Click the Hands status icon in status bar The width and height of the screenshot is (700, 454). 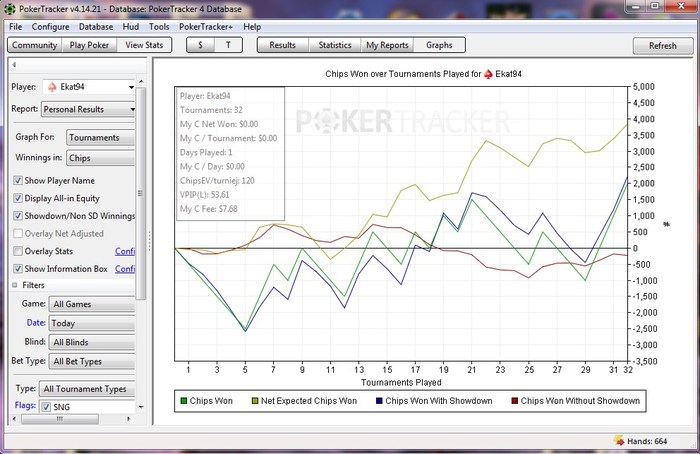pyautogui.click(x=619, y=441)
